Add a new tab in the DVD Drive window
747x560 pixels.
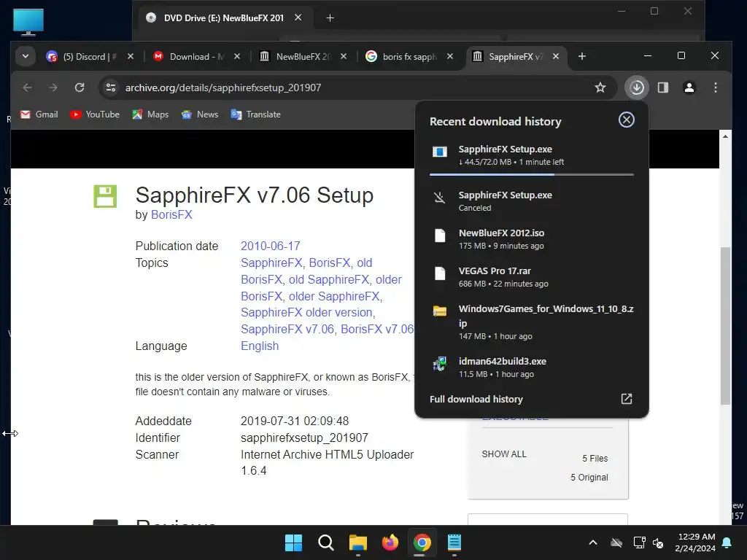pos(330,18)
